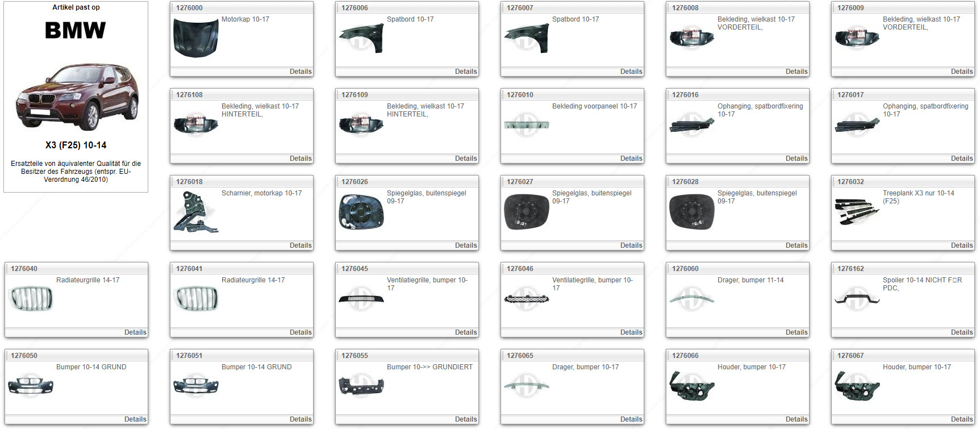This screenshot has height=429, width=980.
Task: View bumper carrier image for 1276065
Action: tap(527, 385)
